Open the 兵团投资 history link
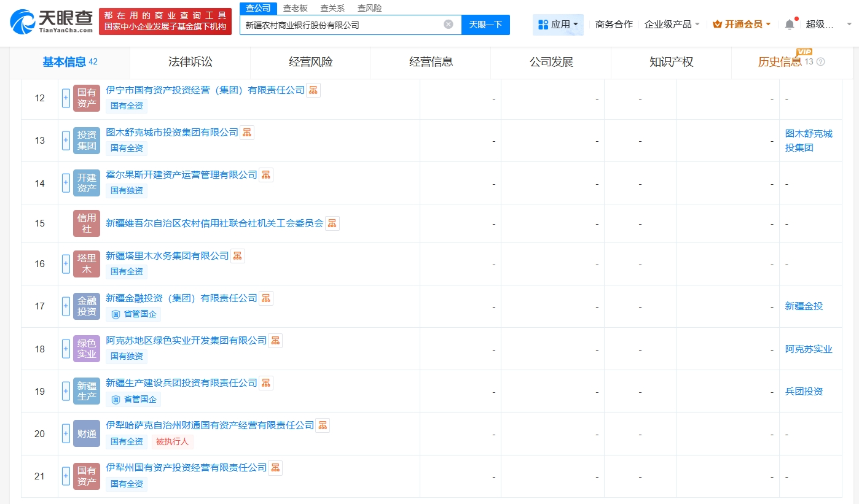Image resolution: width=859 pixels, height=504 pixels. (804, 391)
